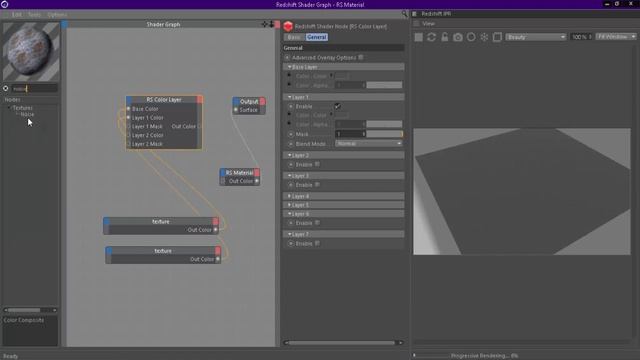
Task: Toggle the lock icon in IPR toolbar
Action: click(x=444, y=37)
